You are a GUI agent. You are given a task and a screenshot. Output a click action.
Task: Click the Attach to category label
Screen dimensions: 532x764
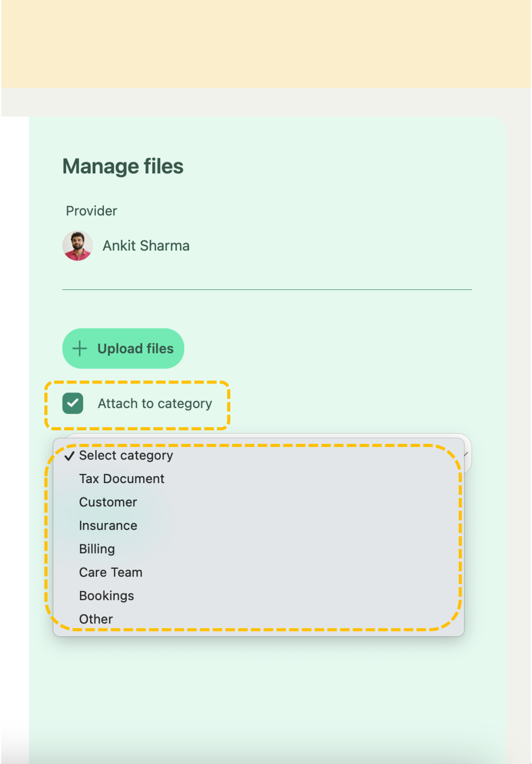click(155, 404)
